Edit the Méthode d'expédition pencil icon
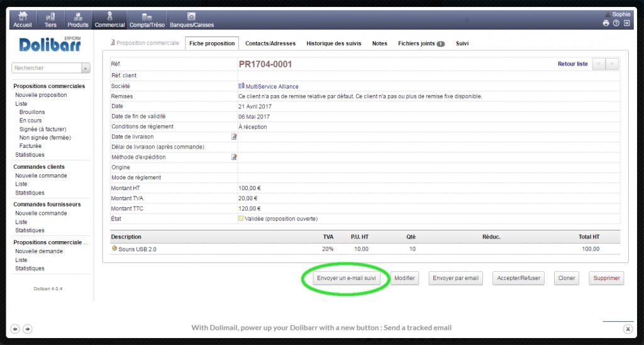The width and height of the screenshot is (644, 345). click(234, 157)
